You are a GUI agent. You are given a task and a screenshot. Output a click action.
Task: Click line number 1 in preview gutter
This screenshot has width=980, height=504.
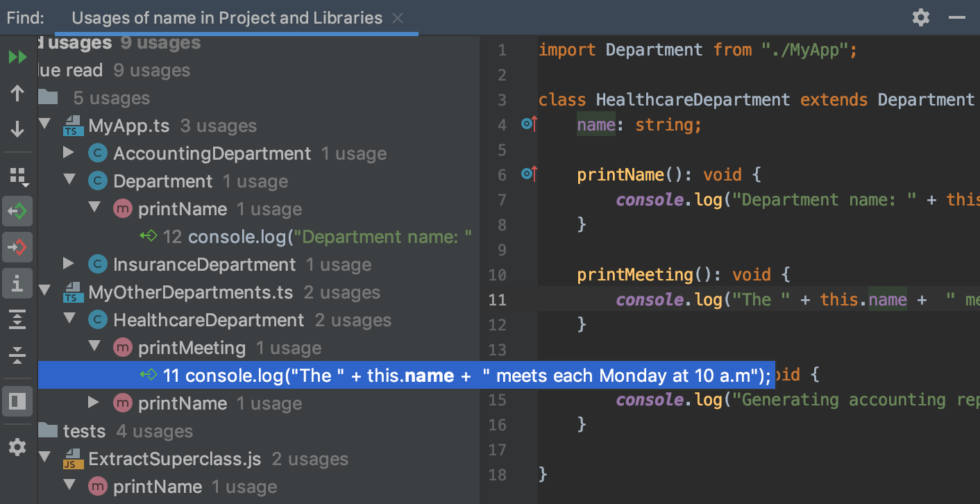(502, 50)
